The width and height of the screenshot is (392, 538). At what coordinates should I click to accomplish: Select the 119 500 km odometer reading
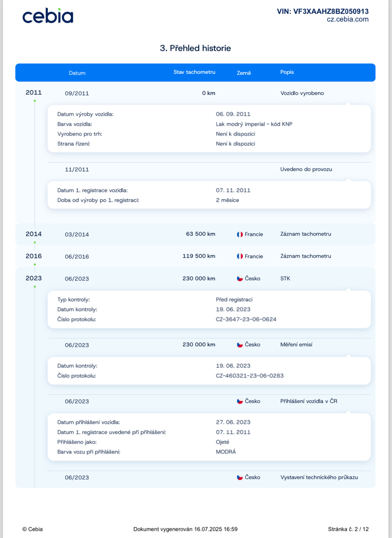click(x=199, y=256)
